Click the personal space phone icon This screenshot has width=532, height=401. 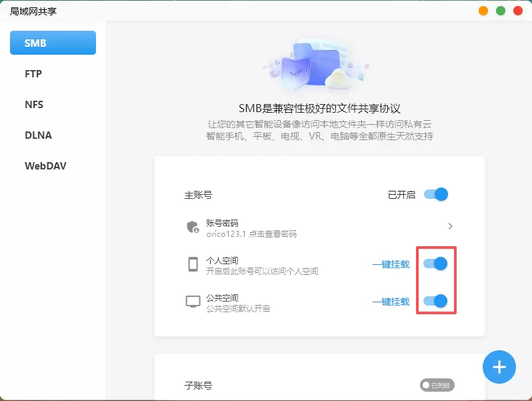pos(193,264)
